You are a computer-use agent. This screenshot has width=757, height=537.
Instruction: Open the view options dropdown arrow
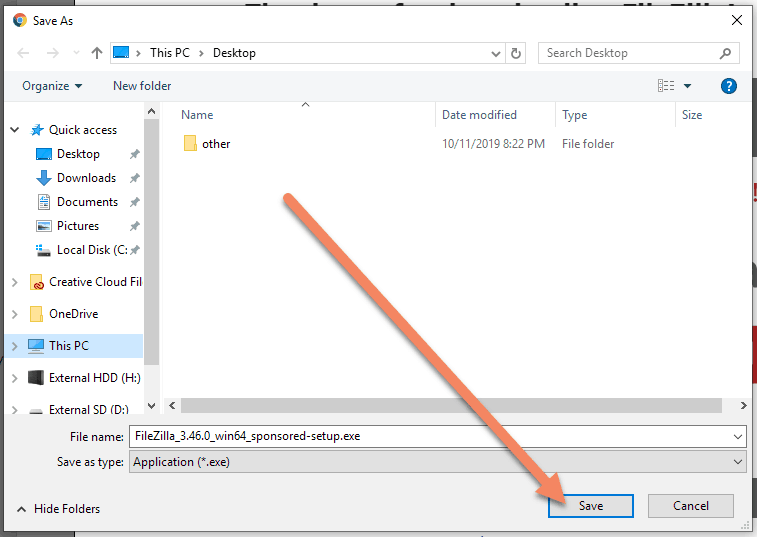687,86
